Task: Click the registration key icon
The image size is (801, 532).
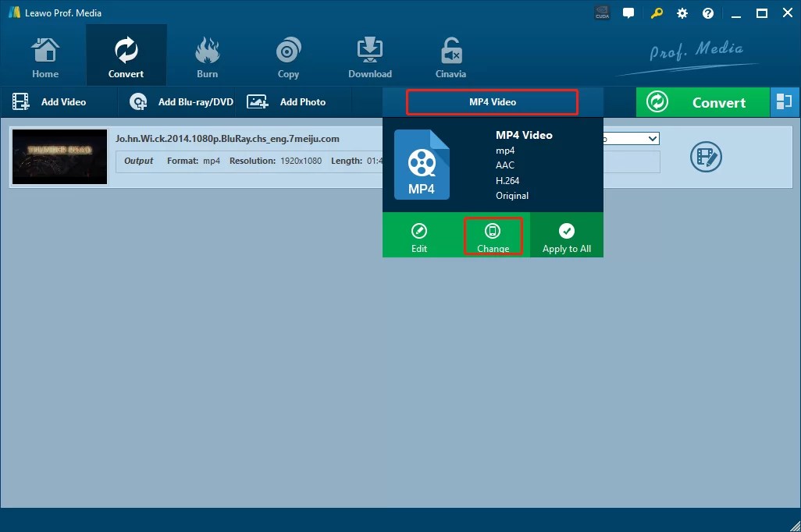Action: tap(656, 12)
